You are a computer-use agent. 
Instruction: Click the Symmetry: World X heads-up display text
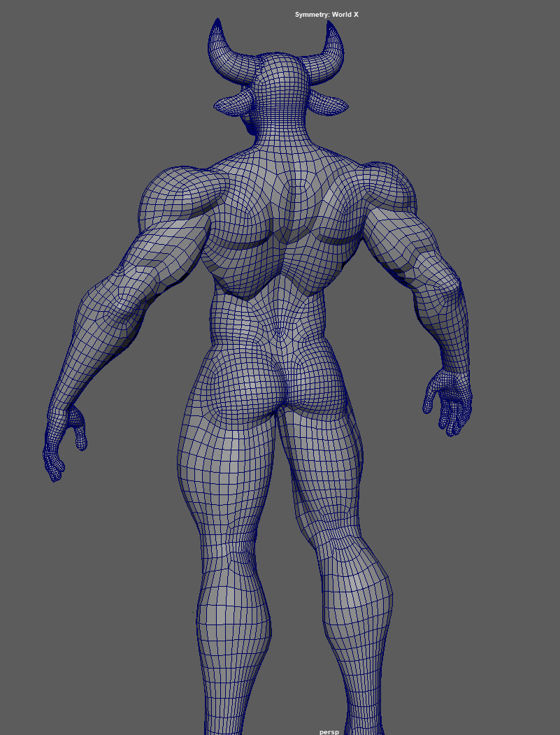click(x=326, y=13)
